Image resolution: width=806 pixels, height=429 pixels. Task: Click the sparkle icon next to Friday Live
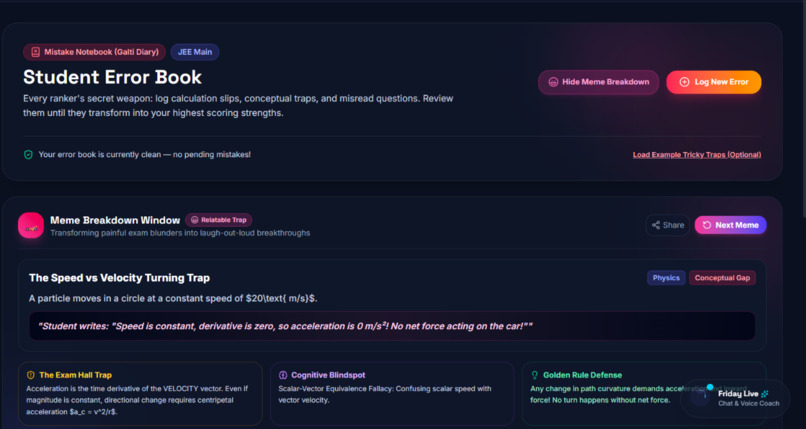764,394
